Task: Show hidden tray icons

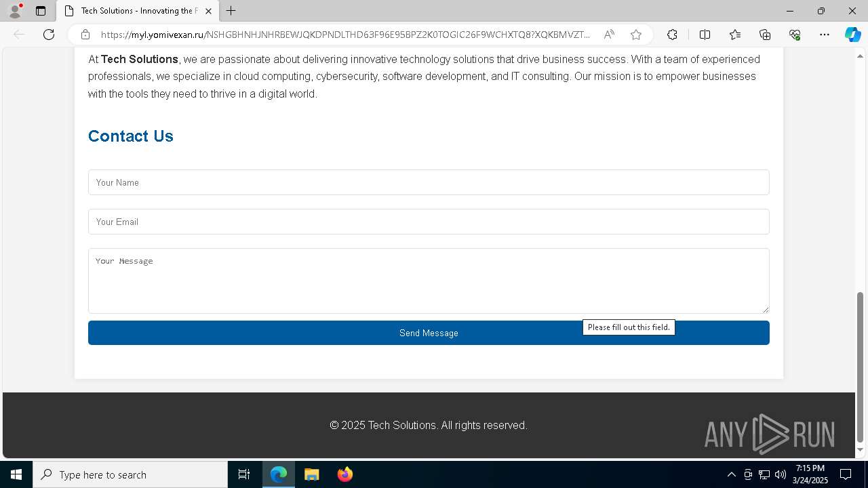Action: click(731, 474)
